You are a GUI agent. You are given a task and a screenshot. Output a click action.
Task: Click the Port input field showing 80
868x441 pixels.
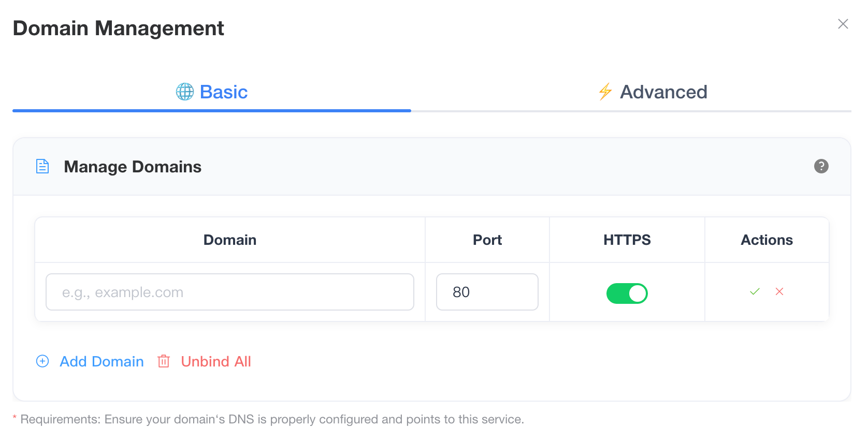[x=487, y=292]
